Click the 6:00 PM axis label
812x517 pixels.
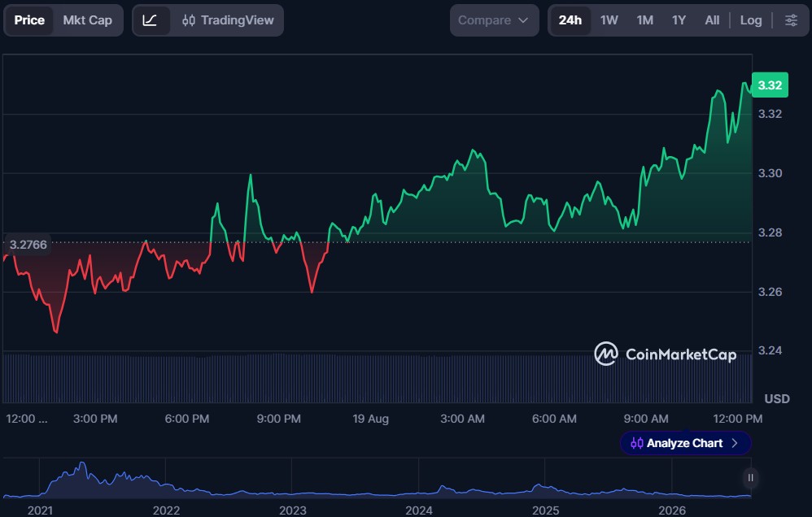(187, 419)
